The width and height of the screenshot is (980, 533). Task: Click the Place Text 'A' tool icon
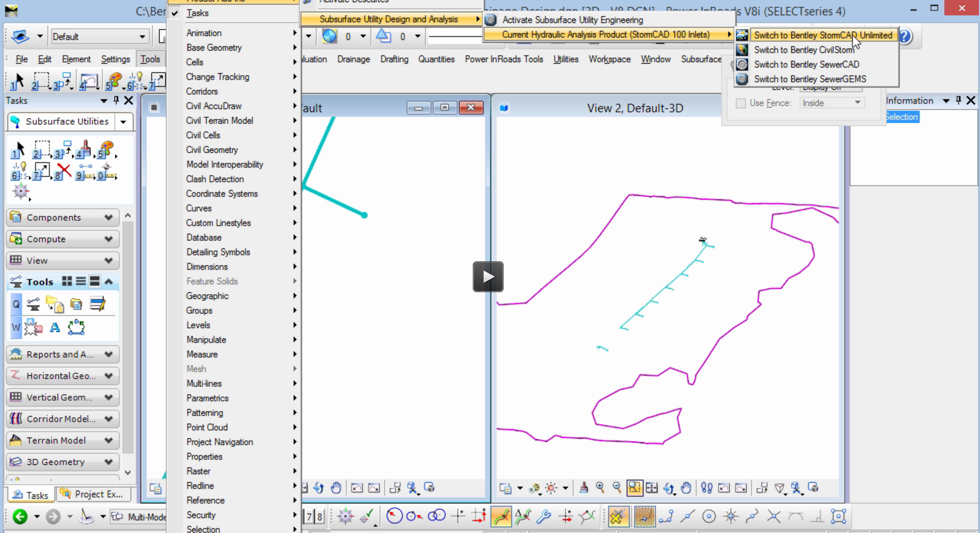coord(55,327)
